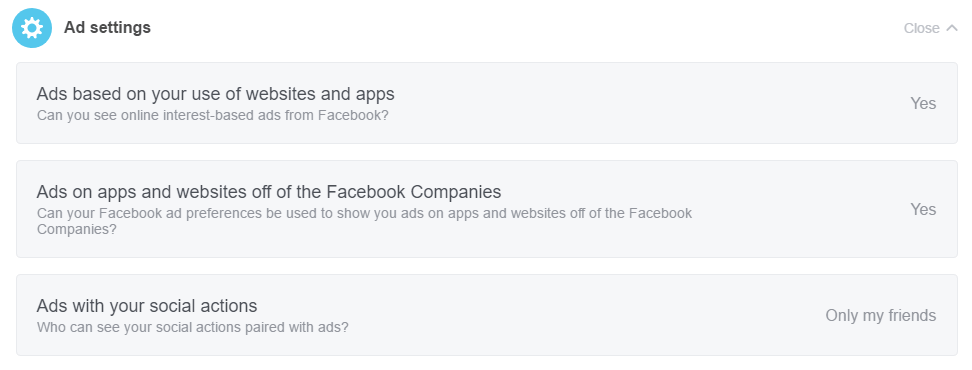This screenshot has width=972, height=370.
Task: Click the wrapped word "Companies?" in the second description
Action: [x=77, y=229]
